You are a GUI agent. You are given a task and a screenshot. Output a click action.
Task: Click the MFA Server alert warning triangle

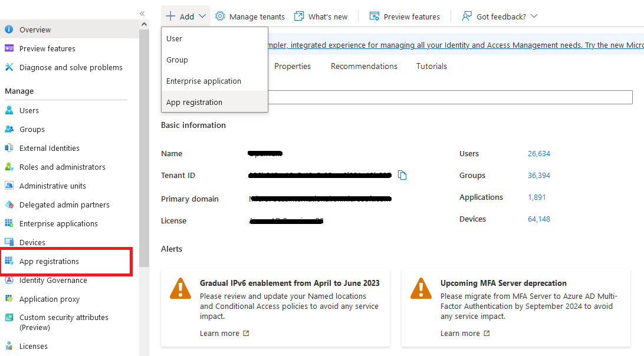pos(421,288)
